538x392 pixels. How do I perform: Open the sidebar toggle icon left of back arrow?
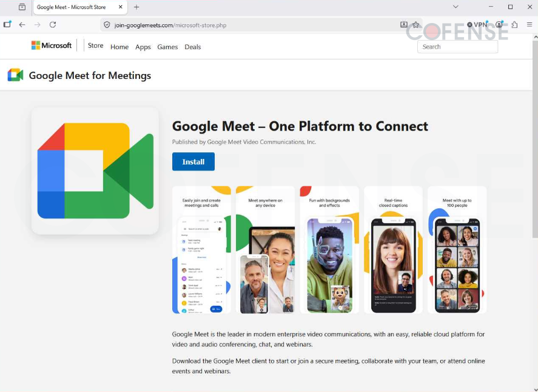tap(7, 24)
